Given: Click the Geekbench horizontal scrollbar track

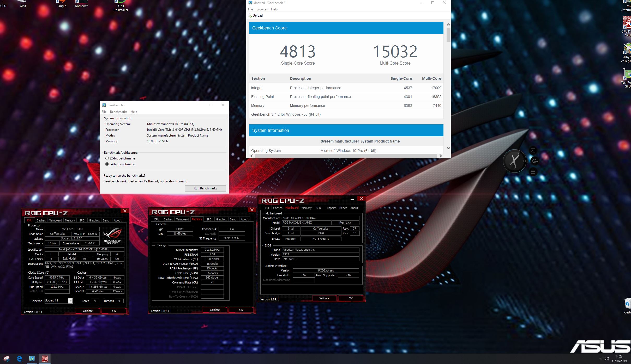Looking at the screenshot, I should click(346, 156).
